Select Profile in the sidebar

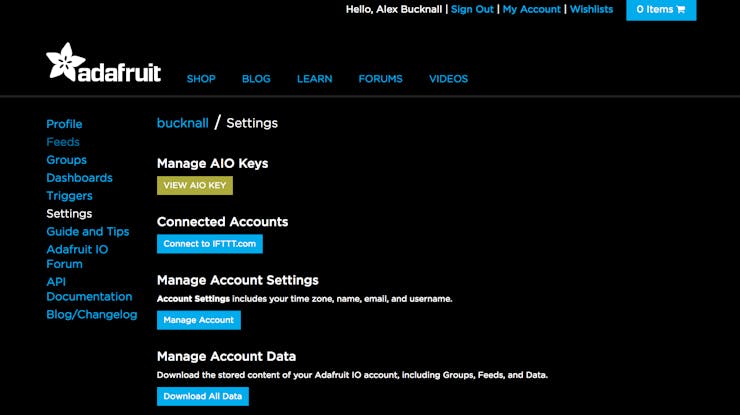(x=64, y=124)
